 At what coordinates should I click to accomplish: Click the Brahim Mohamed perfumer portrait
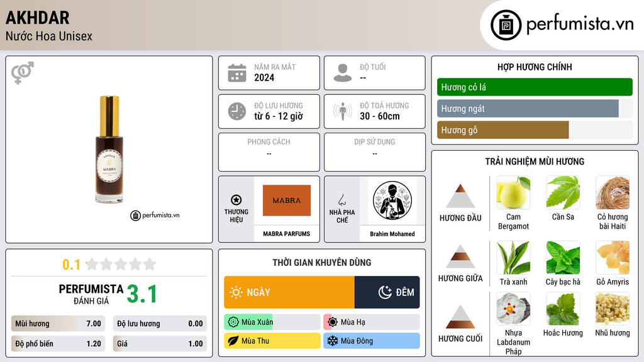[x=392, y=200]
